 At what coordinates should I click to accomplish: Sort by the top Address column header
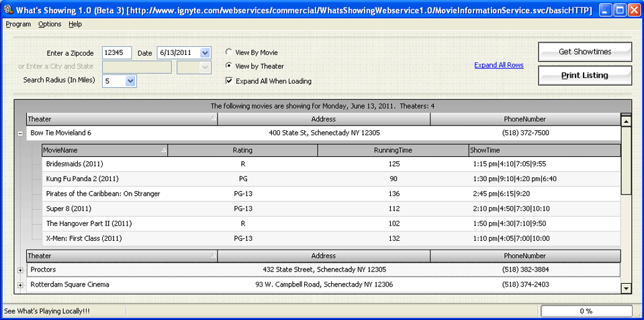(x=324, y=119)
